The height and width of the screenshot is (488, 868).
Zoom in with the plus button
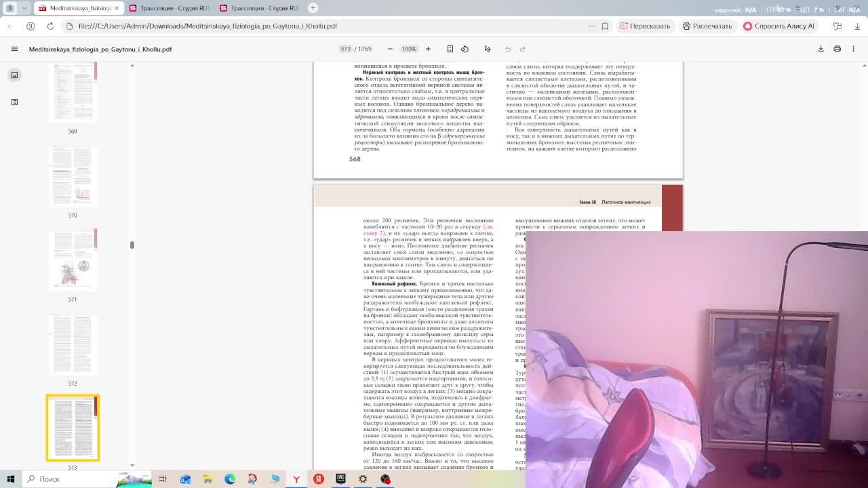pyautogui.click(x=428, y=49)
